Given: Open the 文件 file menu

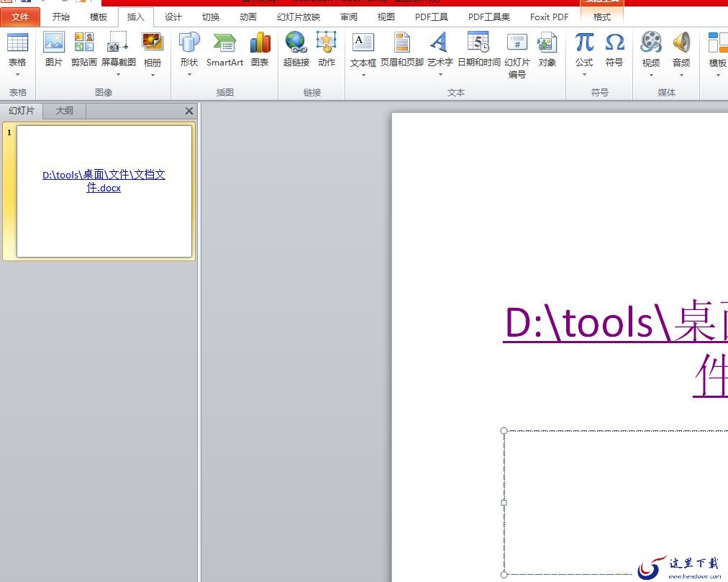Looking at the screenshot, I should click(x=20, y=17).
